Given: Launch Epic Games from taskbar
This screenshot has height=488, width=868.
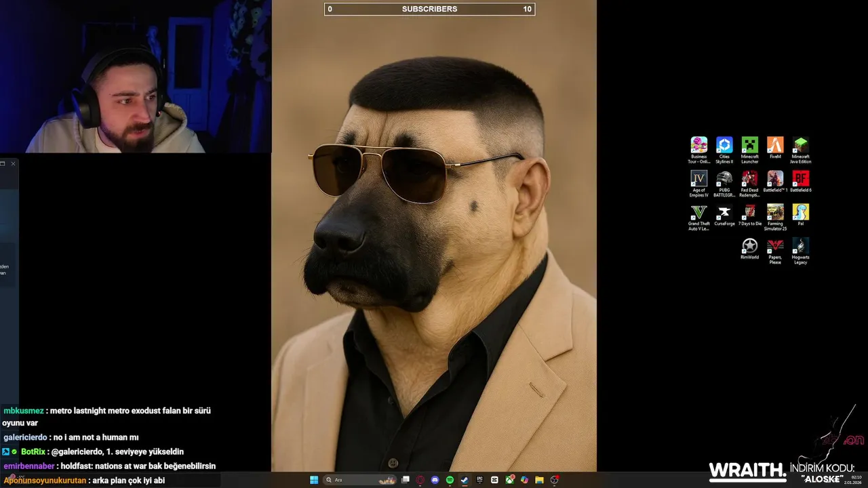Looking at the screenshot, I should coord(479,480).
